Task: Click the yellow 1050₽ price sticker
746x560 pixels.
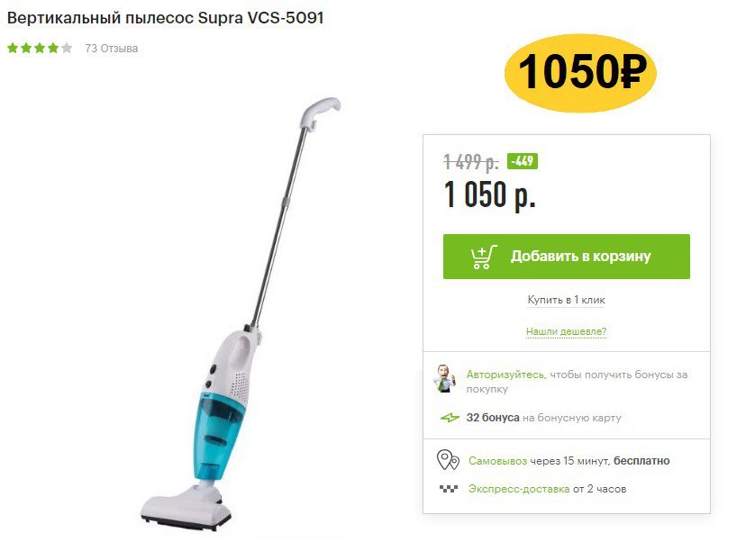Action: [580, 73]
